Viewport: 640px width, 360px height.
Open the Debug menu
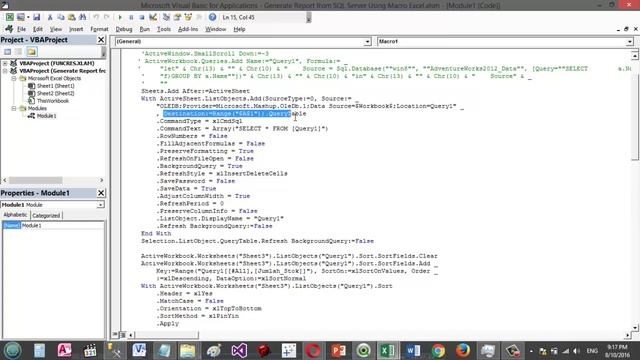tap(124, 29)
